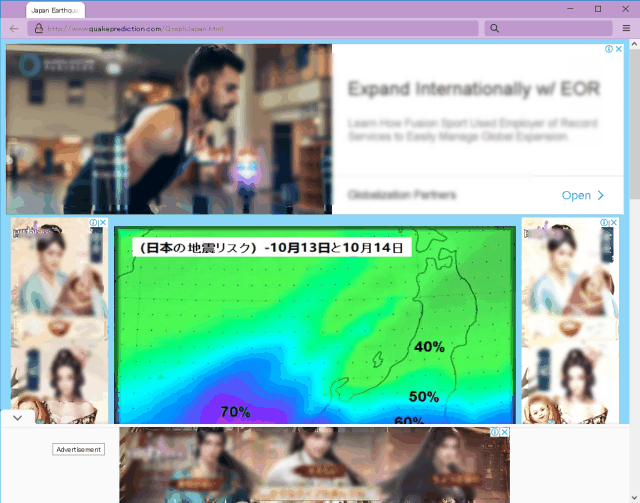Click the lock site-info icon in address bar

tap(39, 28)
